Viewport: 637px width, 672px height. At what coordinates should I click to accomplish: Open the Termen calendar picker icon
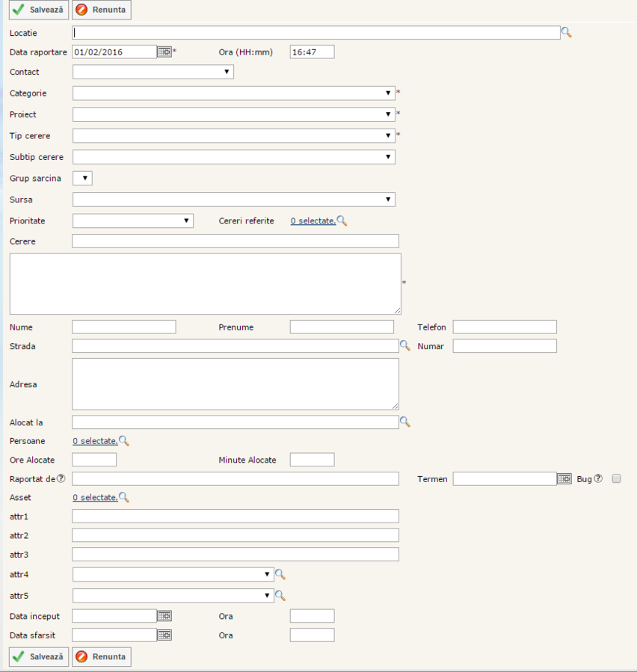tap(564, 478)
